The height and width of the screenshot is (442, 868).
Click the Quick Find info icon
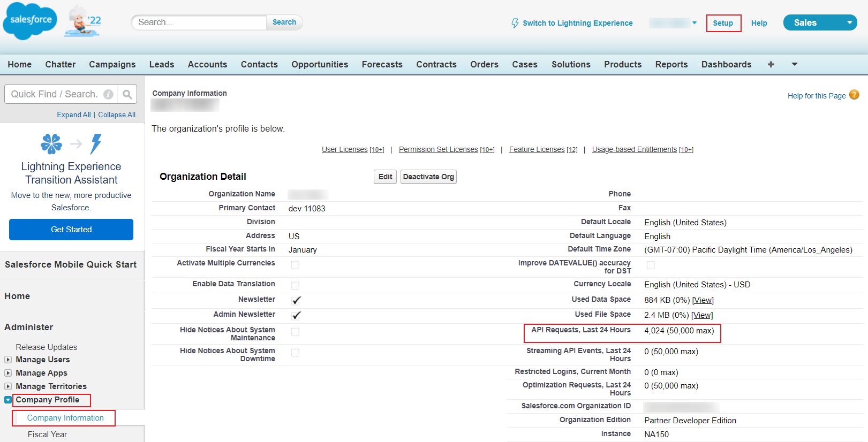click(108, 94)
